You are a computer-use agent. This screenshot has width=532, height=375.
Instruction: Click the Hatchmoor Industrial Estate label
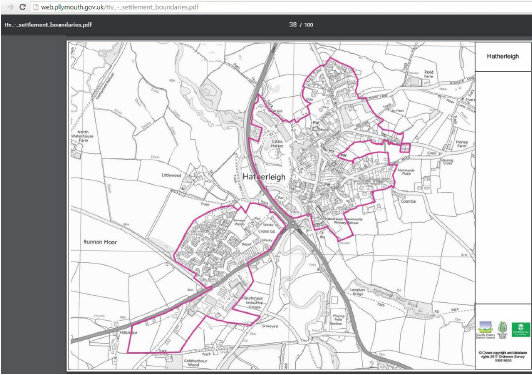(x=253, y=302)
